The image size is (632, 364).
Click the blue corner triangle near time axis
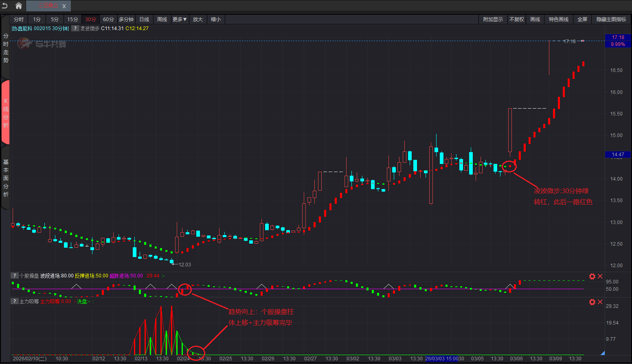click(603, 353)
